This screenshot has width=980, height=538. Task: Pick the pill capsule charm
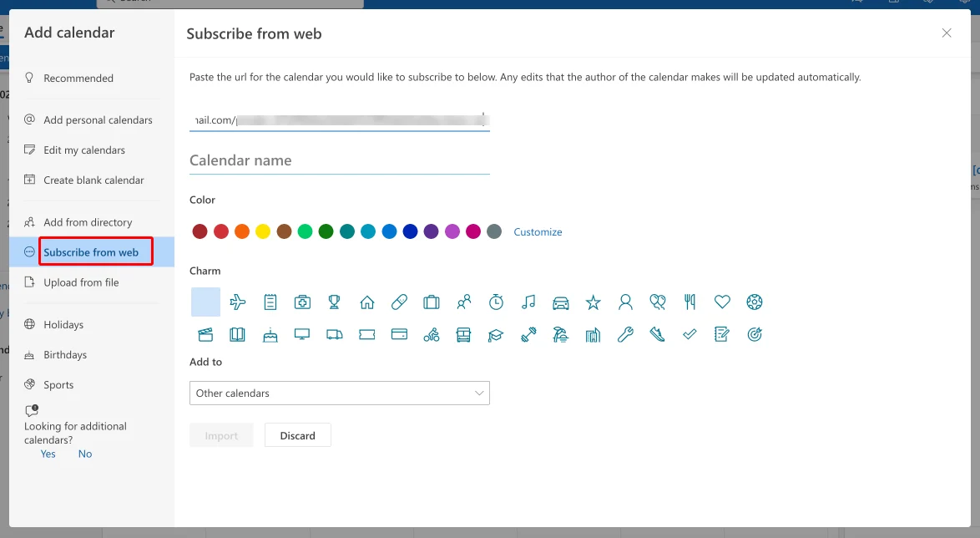[x=399, y=302]
